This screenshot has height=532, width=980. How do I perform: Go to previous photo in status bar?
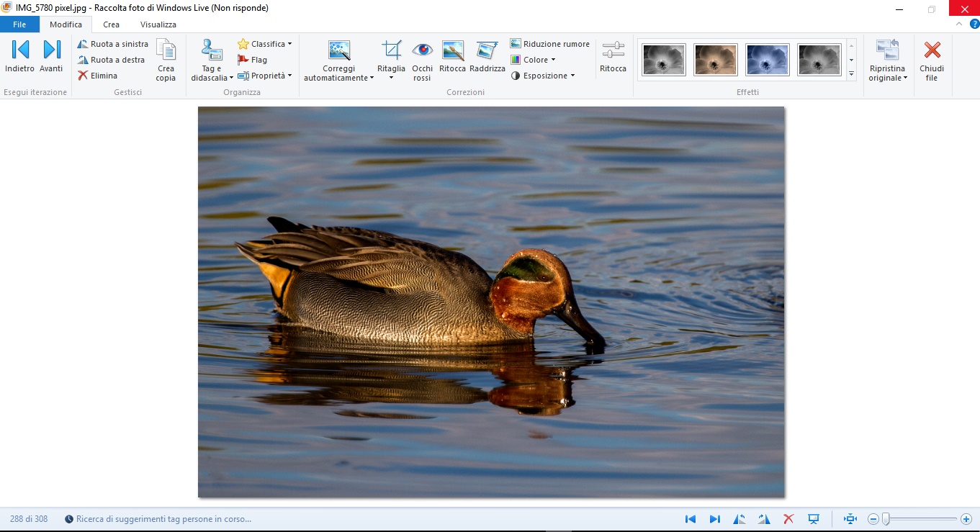(691, 519)
